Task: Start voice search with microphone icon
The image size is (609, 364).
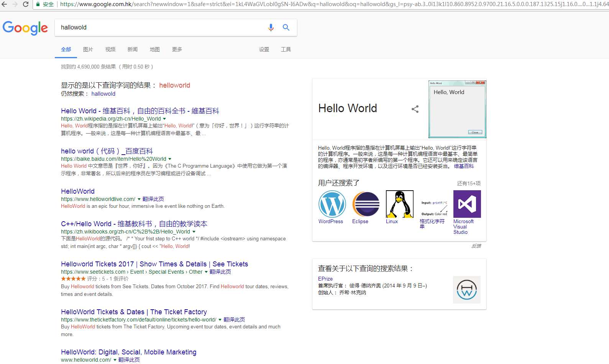Action: click(x=271, y=28)
